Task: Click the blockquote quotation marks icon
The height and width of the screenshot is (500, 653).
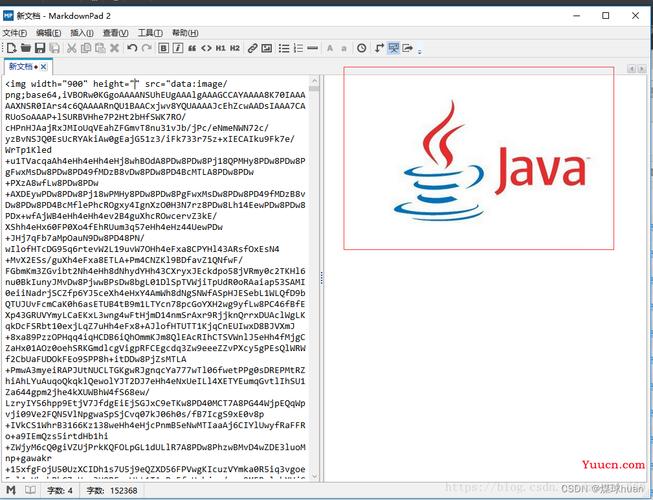Action: click(192, 48)
